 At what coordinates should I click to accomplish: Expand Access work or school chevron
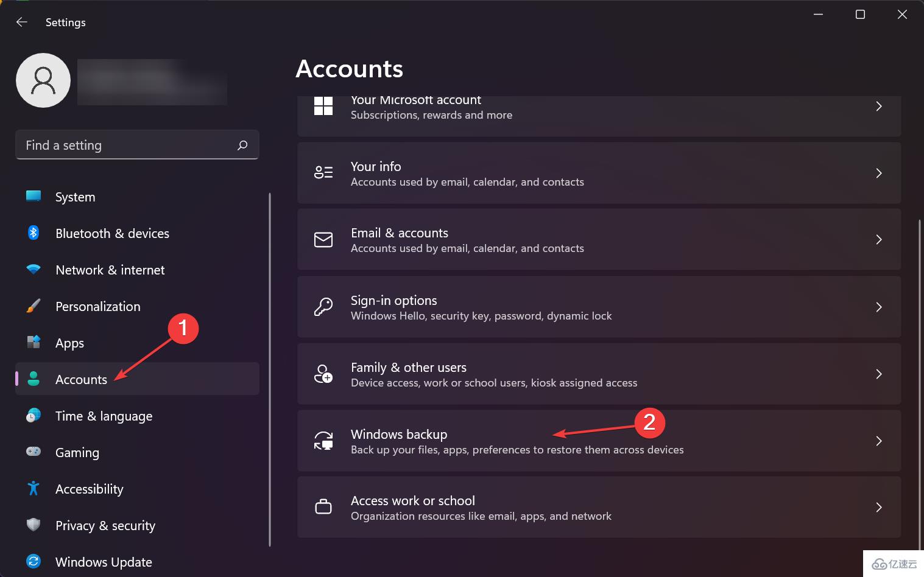point(879,508)
